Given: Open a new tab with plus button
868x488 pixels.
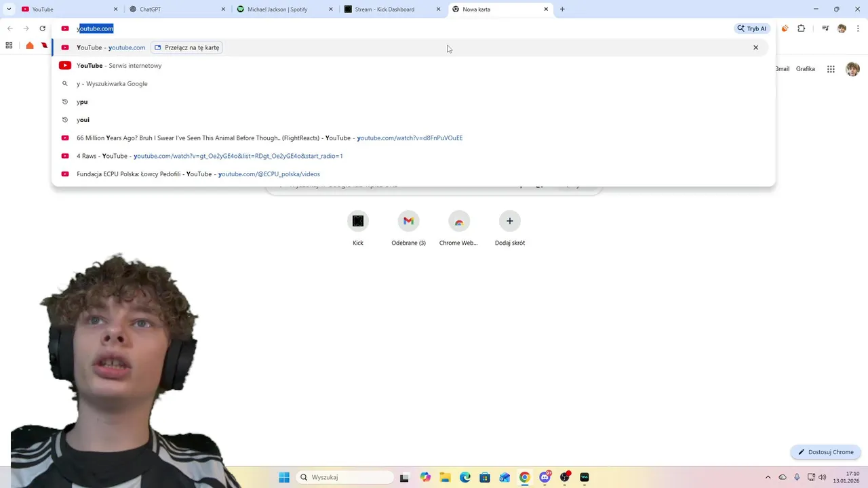Looking at the screenshot, I should tap(562, 9).
